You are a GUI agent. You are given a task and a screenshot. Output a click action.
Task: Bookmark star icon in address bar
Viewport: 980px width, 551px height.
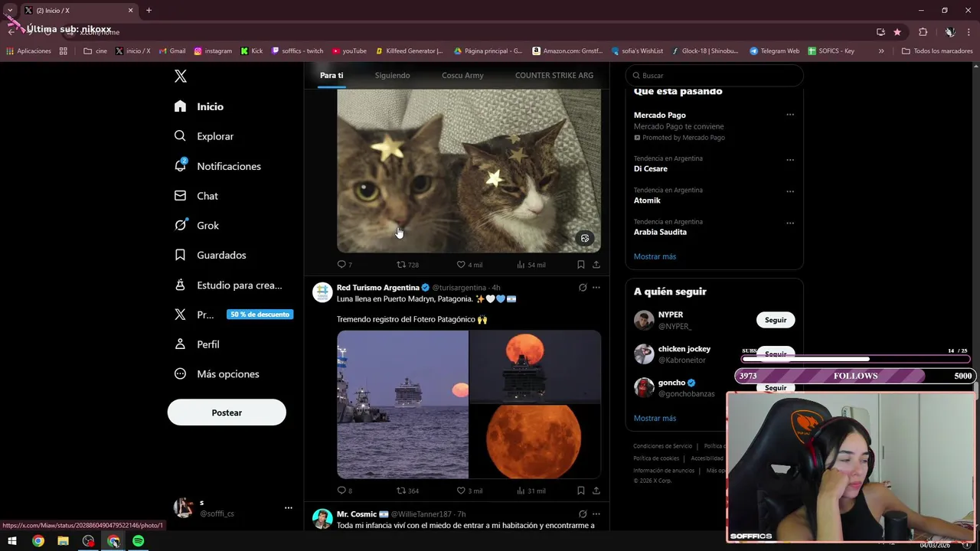tap(897, 32)
